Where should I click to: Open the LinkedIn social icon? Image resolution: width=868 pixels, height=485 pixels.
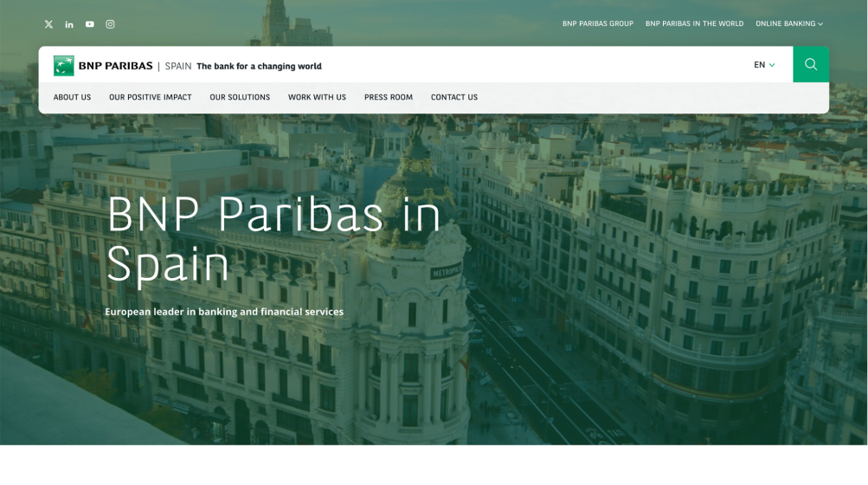tap(69, 24)
